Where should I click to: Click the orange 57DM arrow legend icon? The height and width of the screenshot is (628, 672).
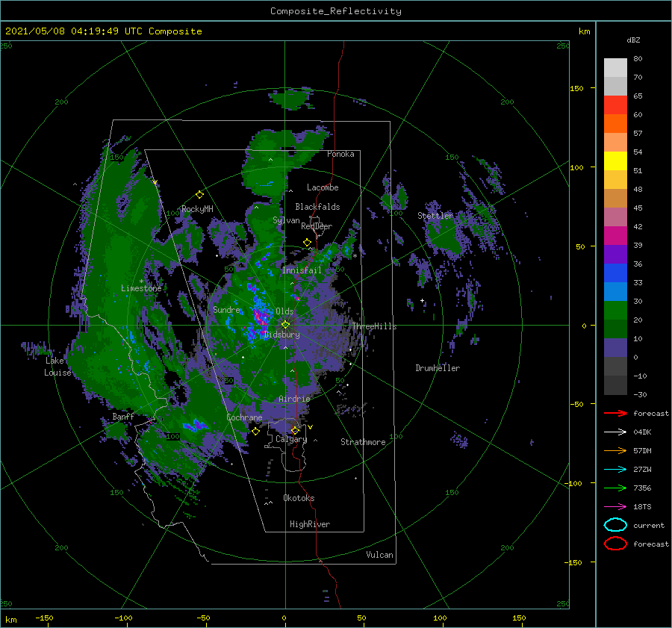[x=615, y=450]
